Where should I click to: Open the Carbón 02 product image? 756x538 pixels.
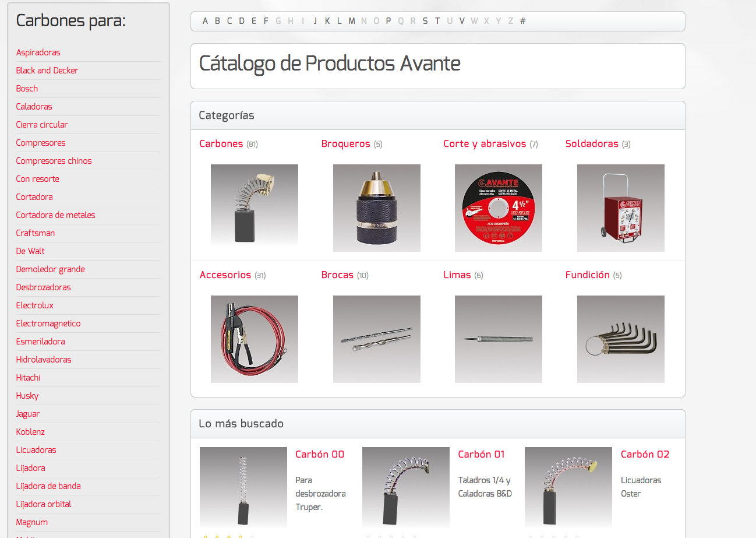coord(568,488)
